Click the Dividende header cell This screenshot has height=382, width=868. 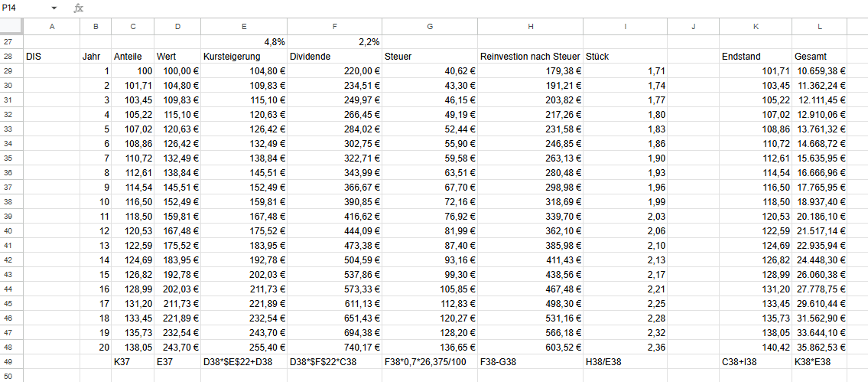pyautogui.click(x=334, y=57)
